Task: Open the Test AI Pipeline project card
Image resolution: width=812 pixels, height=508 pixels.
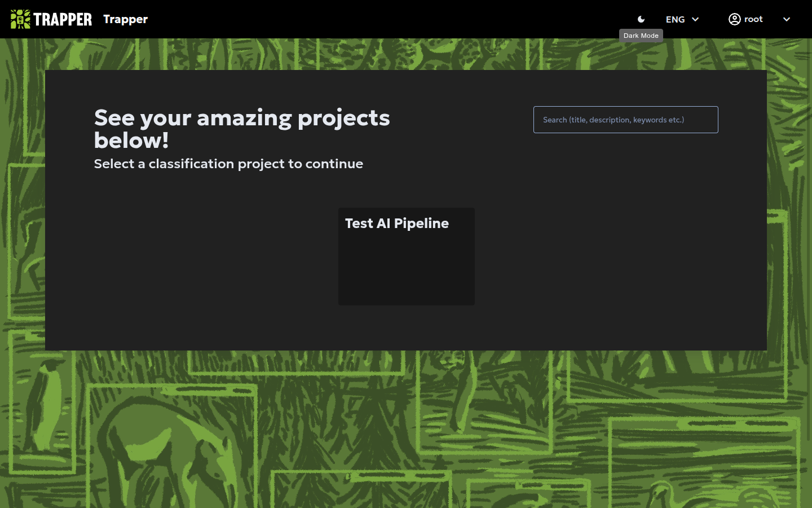Action: pyautogui.click(x=407, y=256)
